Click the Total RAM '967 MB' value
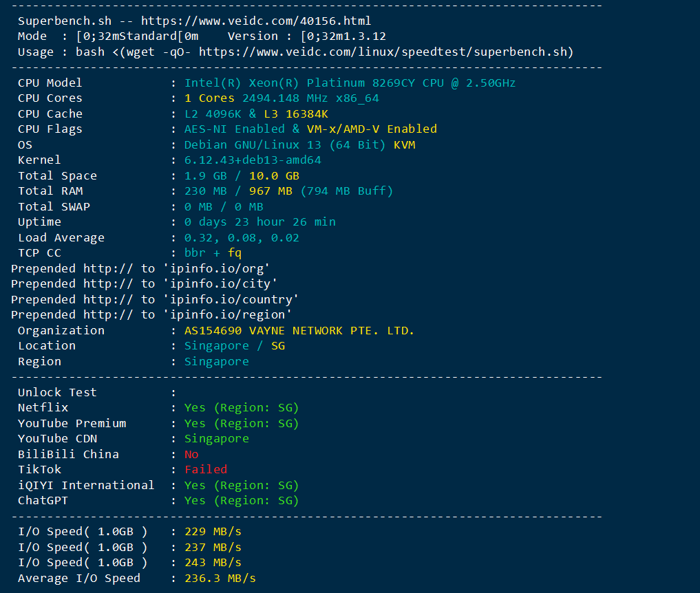Screen dimensions: 700x593 click(271, 191)
